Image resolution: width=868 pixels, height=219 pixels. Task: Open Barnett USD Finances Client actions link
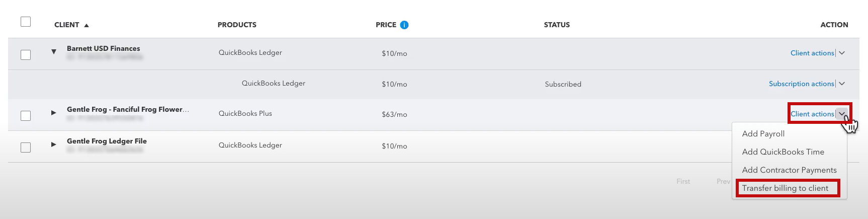pyautogui.click(x=812, y=53)
